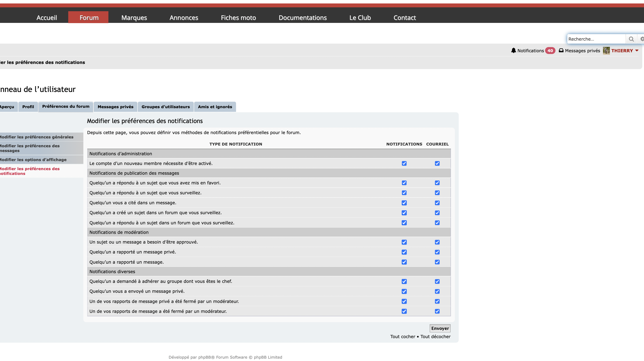Click the private messages inbox icon
The width and height of the screenshot is (644, 361).
[x=561, y=51]
